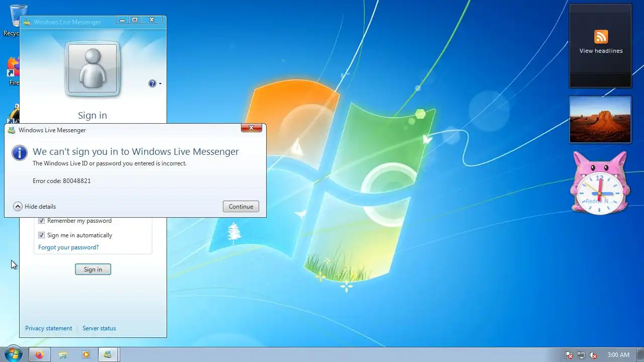Screen dimensions: 644x362
Task: Click the Continue button in error dialog
Action: pyautogui.click(x=241, y=207)
